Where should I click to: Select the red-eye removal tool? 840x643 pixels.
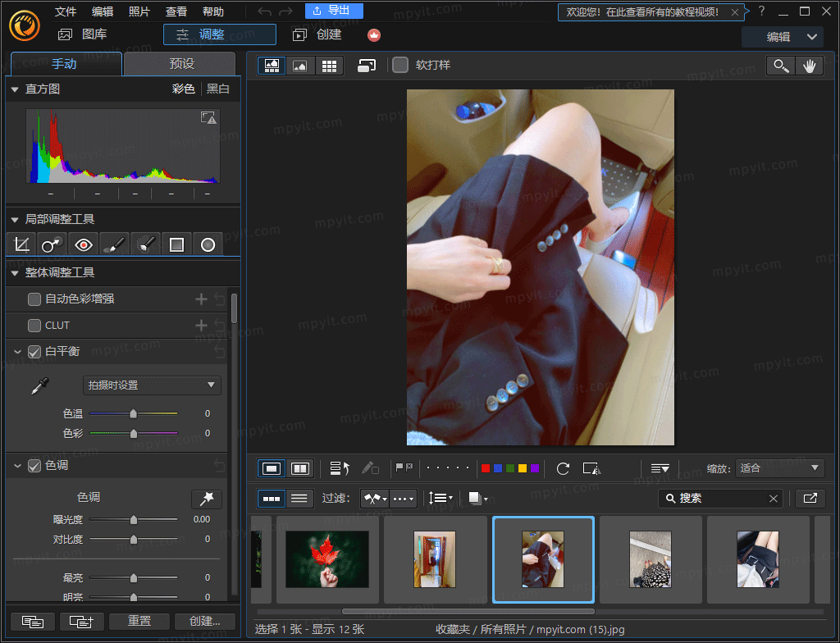(x=83, y=245)
